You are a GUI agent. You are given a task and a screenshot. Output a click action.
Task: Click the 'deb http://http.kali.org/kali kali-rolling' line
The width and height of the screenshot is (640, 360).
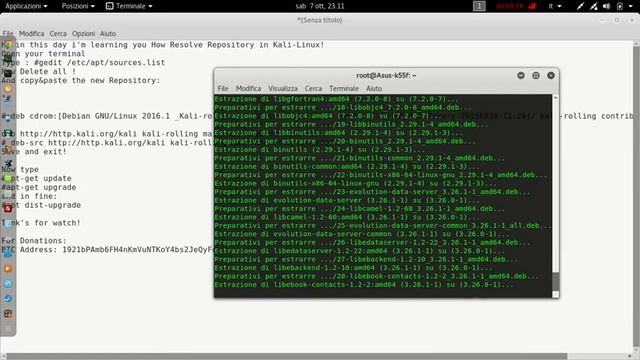tap(108, 134)
